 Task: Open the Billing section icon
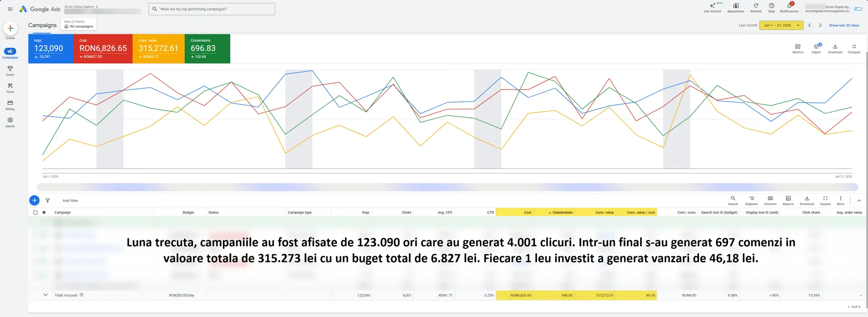click(x=10, y=103)
